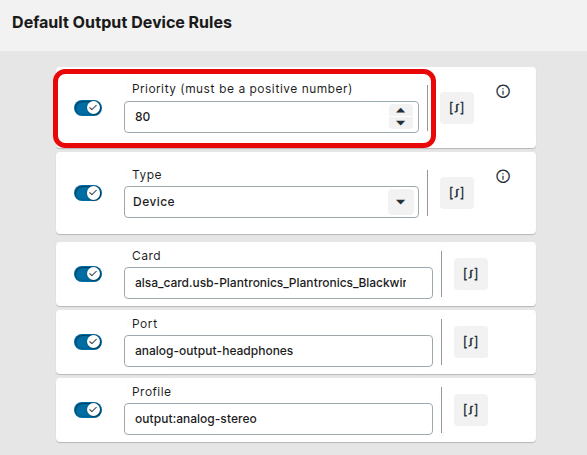
Task: Select the Type combo box showing Device
Action: coord(271,202)
